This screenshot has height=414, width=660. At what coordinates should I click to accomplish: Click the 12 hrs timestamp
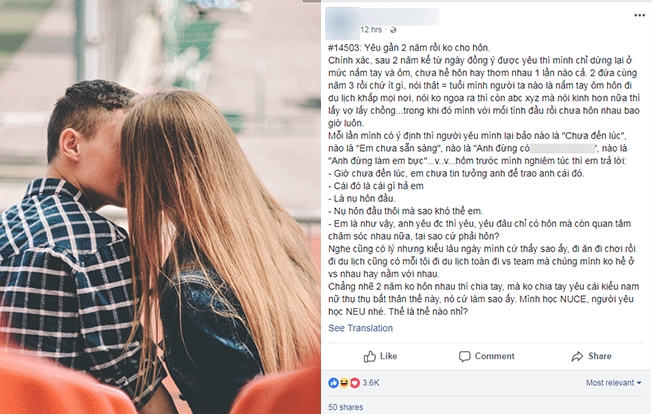coord(371,30)
